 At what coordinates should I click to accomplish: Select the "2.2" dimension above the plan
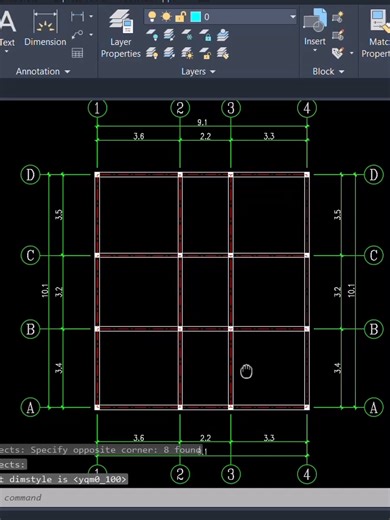[205, 136]
